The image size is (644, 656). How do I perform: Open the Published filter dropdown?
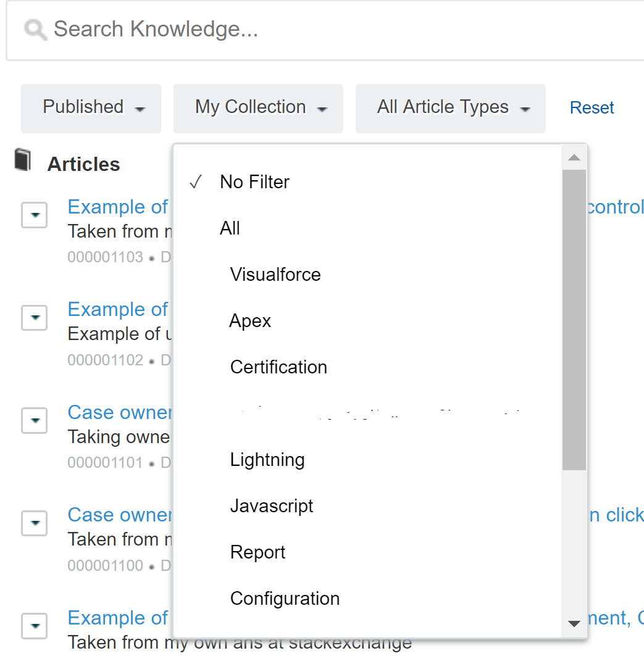point(91,108)
